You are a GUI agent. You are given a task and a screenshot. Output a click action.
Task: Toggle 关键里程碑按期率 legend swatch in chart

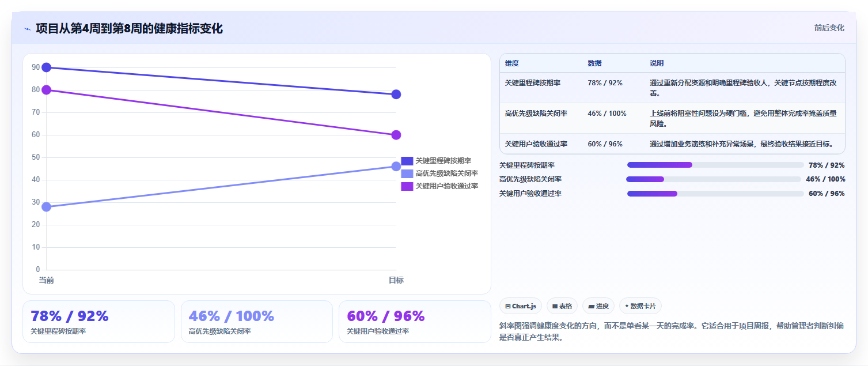[407, 161]
